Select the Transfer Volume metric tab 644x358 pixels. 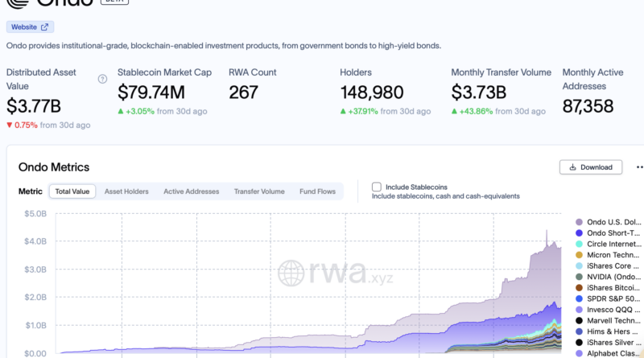259,191
